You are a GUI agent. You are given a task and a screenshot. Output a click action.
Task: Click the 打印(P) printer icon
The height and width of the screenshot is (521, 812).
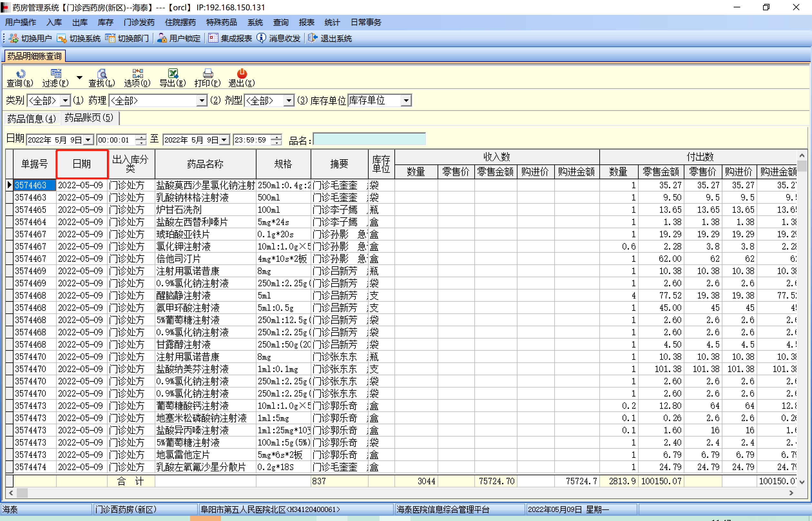tap(208, 74)
